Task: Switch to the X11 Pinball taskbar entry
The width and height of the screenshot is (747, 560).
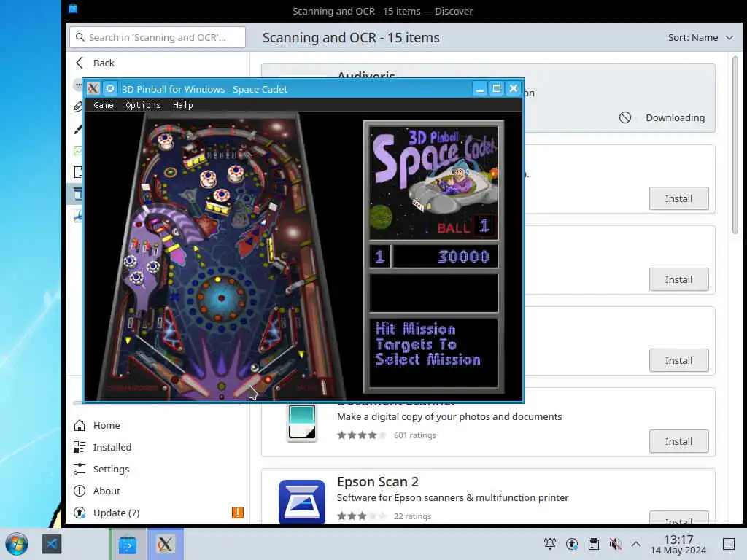Action: pyautogui.click(x=165, y=544)
